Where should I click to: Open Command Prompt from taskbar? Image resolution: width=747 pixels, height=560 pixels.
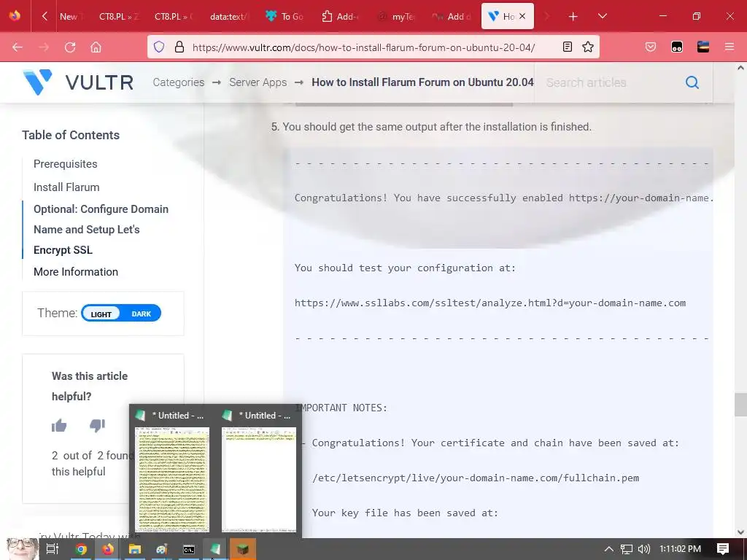point(189,549)
